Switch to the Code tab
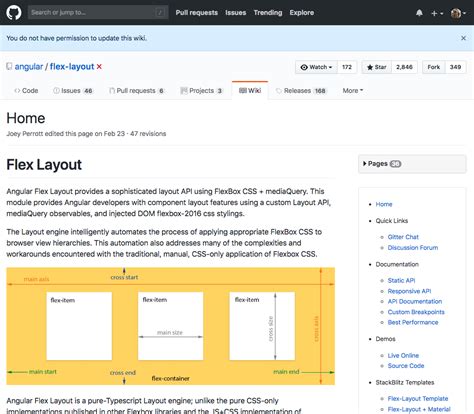474x414 pixels. tap(26, 91)
